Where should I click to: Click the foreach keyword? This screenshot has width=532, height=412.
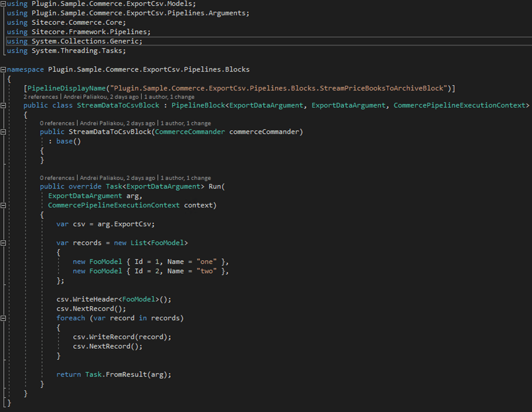click(x=70, y=319)
